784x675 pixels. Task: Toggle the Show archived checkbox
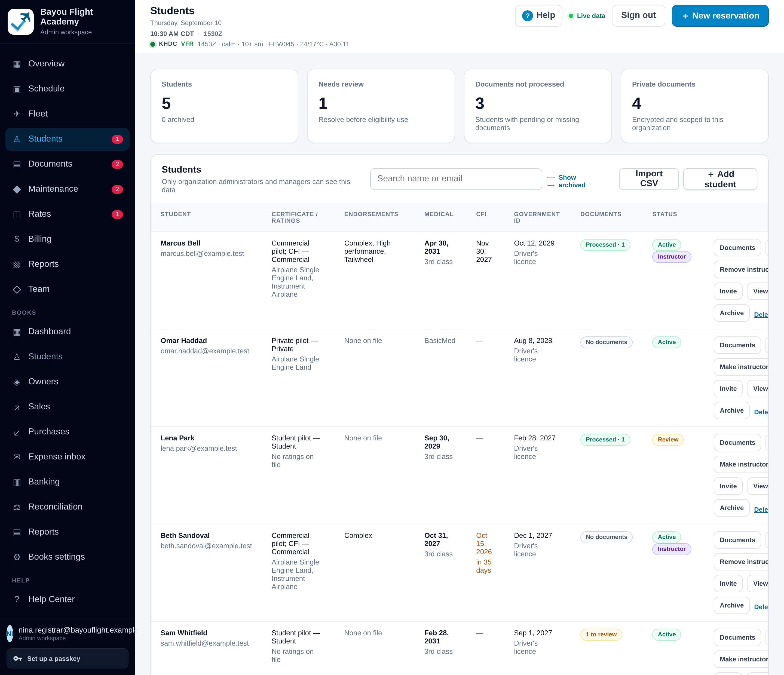[x=551, y=181]
